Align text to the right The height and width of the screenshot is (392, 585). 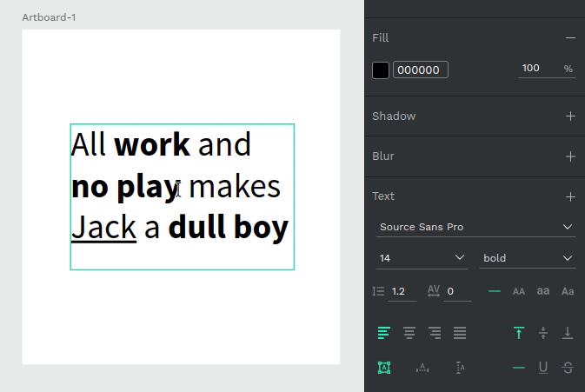tap(435, 333)
